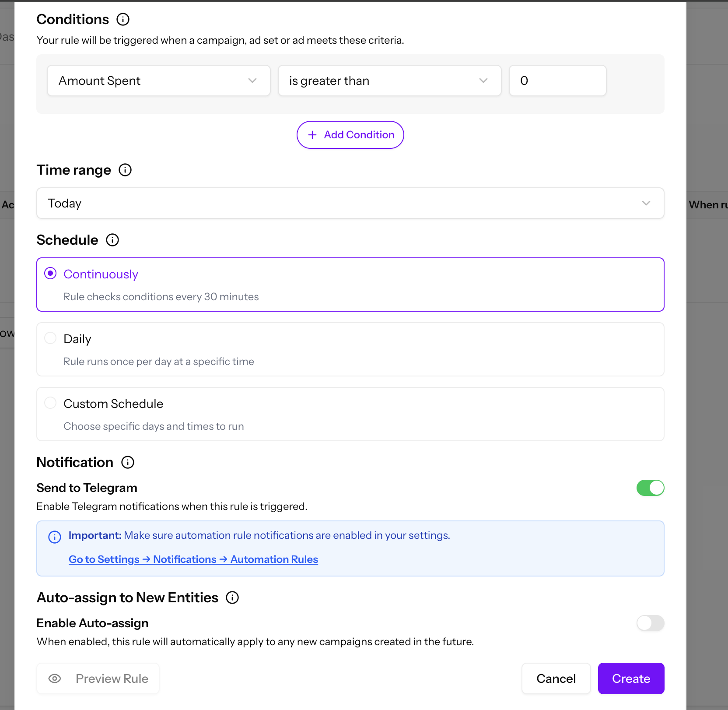Open the Amount Spent metric dropdown

158,81
